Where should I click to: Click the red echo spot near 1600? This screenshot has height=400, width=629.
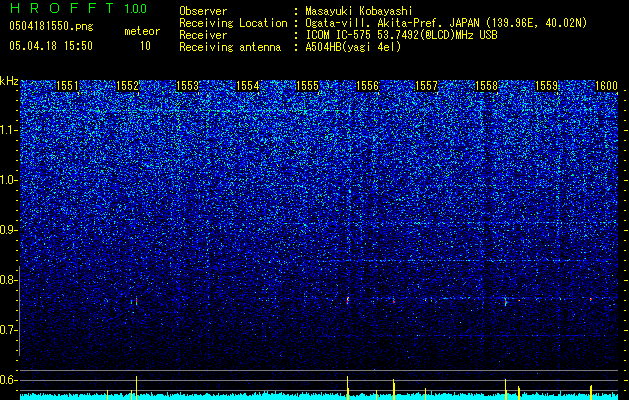(591, 299)
